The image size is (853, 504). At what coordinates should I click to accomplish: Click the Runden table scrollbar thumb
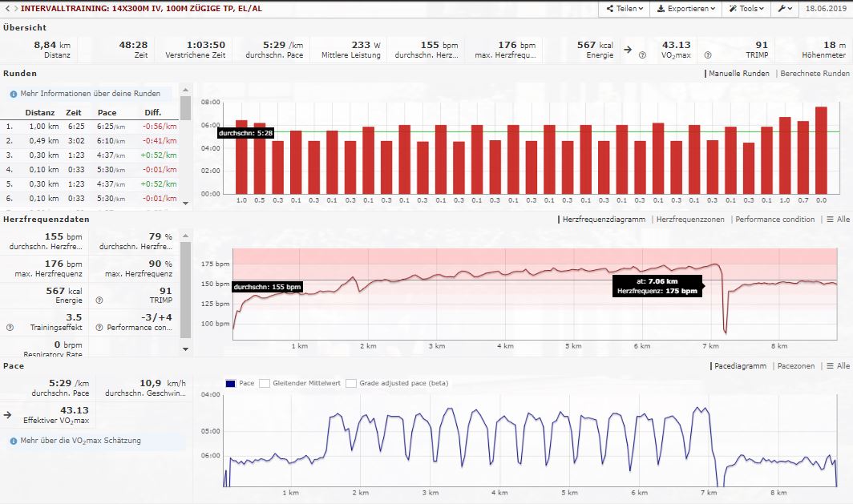[x=185, y=107]
